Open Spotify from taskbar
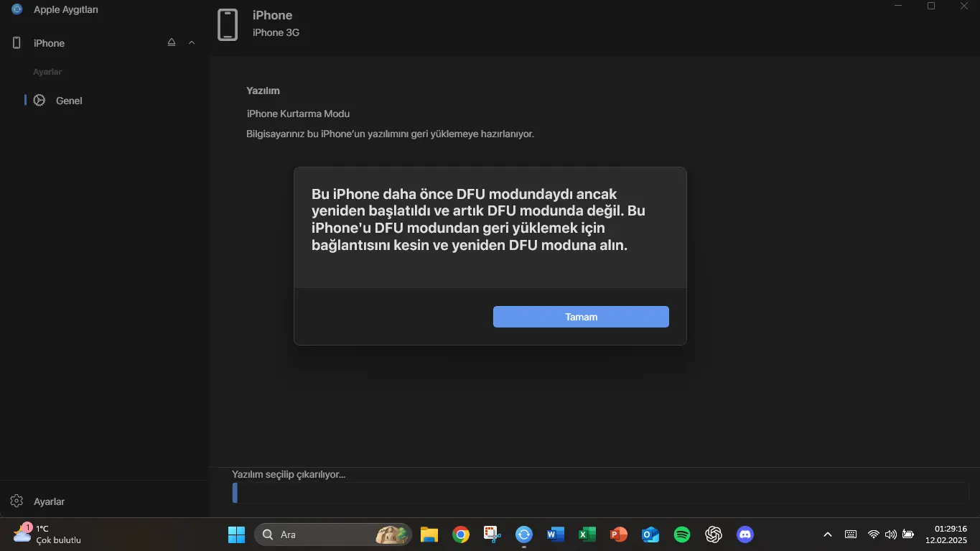 pos(682,534)
